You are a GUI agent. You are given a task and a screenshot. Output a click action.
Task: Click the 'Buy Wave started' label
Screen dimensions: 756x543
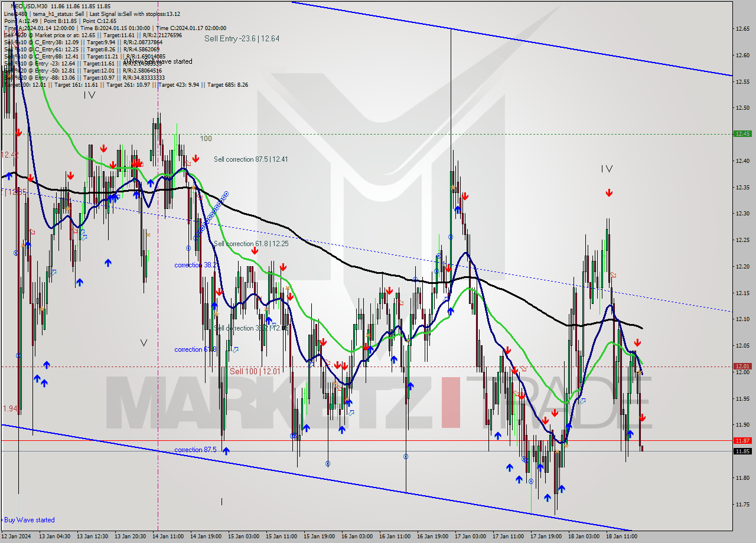[30, 520]
